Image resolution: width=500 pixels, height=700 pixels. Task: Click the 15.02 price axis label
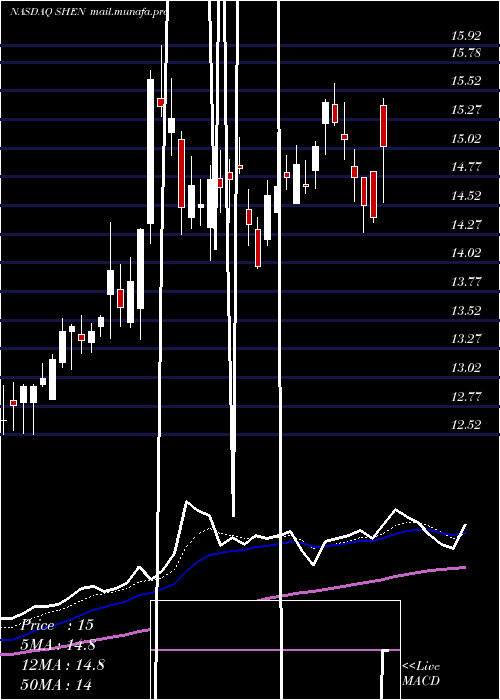[x=466, y=138]
